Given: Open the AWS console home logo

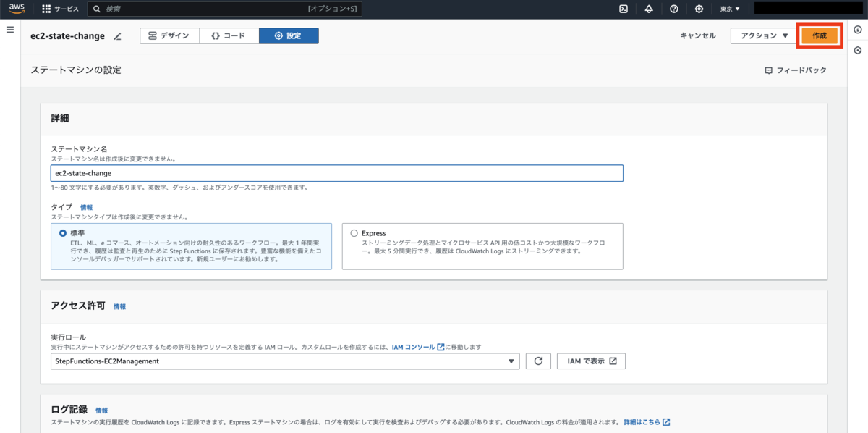Looking at the screenshot, I should [17, 9].
